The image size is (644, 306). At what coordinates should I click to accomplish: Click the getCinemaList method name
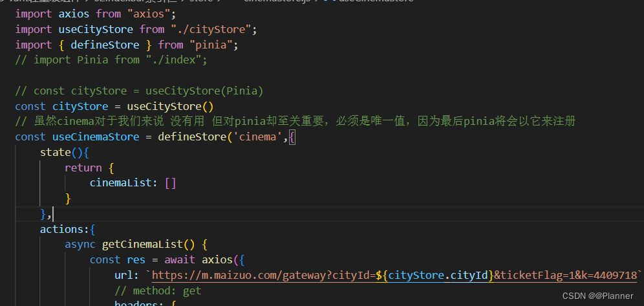(x=142, y=245)
